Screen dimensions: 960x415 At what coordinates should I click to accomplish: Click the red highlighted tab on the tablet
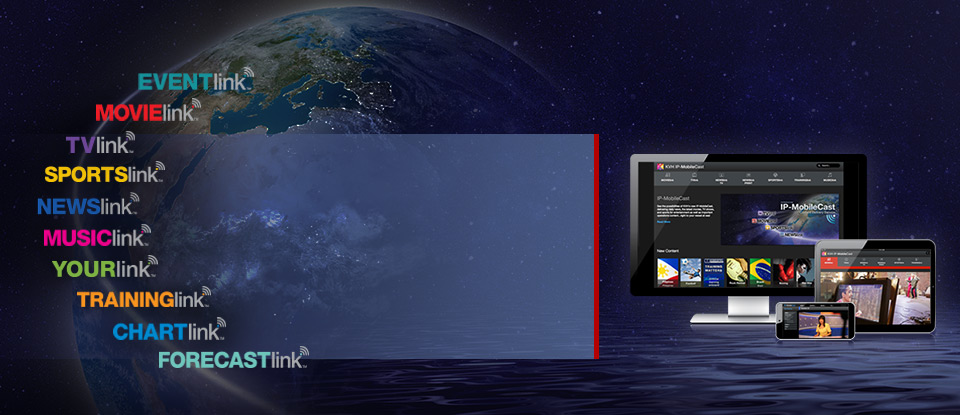point(828,261)
